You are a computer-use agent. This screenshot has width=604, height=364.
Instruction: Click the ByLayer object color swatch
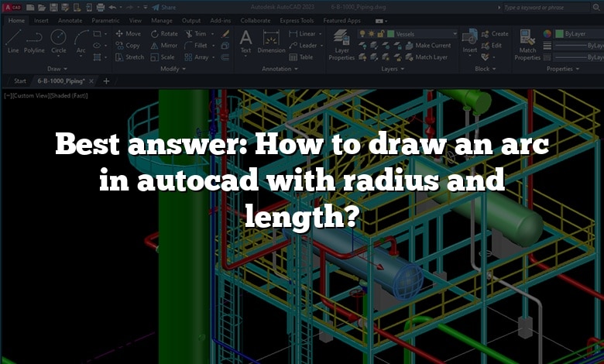coord(548,34)
